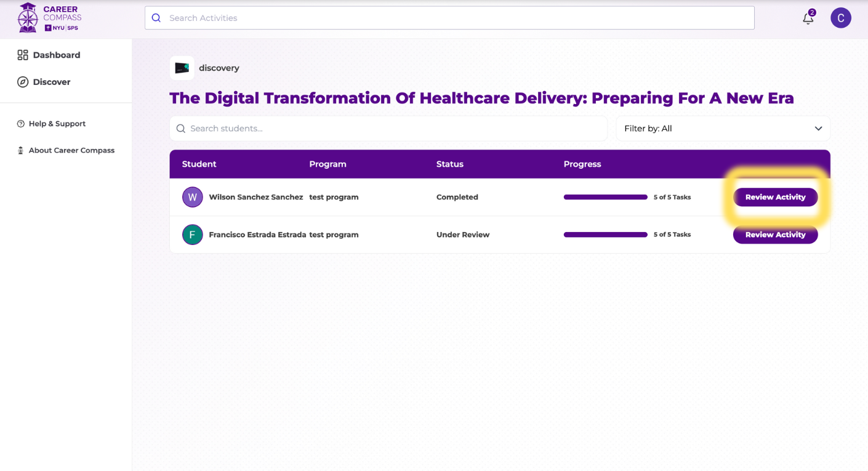The image size is (868, 471).
Task: Go to the Dashboard page
Action: (x=56, y=55)
